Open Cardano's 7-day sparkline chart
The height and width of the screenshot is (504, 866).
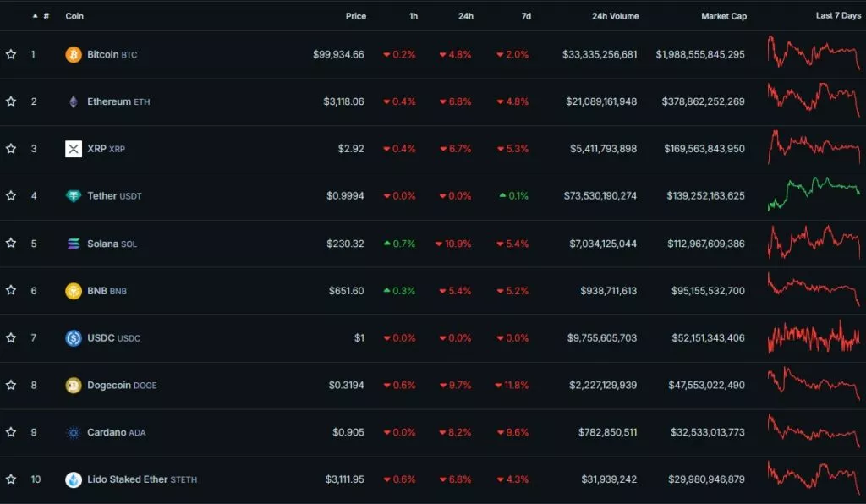click(814, 430)
